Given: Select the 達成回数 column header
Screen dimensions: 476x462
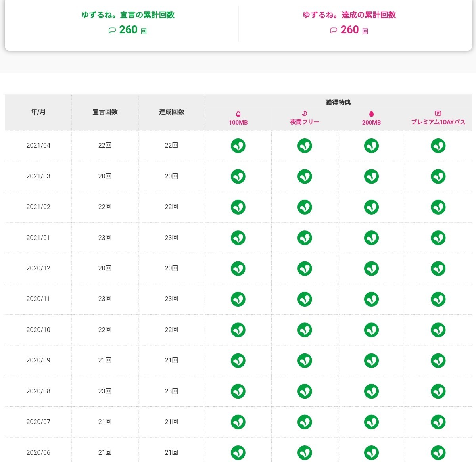Looking at the screenshot, I should [x=172, y=112].
